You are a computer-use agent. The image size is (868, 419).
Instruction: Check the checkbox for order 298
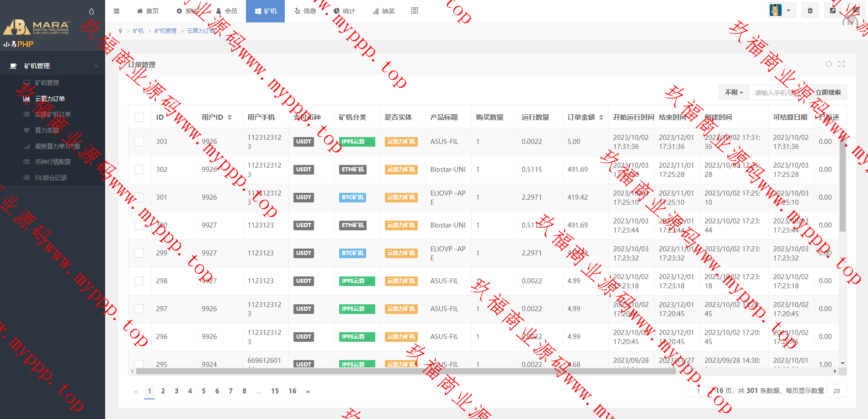pyautogui.click(x=139, y=281)
